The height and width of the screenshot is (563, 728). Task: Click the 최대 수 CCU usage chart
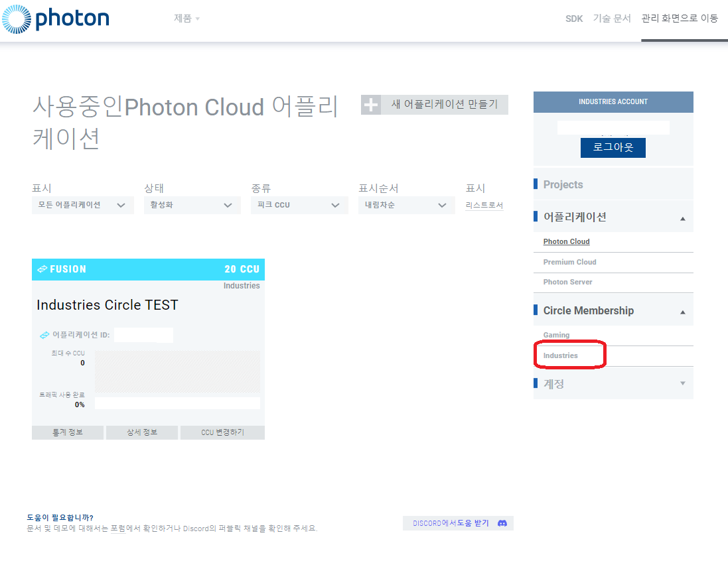click(x=177, y=372)
